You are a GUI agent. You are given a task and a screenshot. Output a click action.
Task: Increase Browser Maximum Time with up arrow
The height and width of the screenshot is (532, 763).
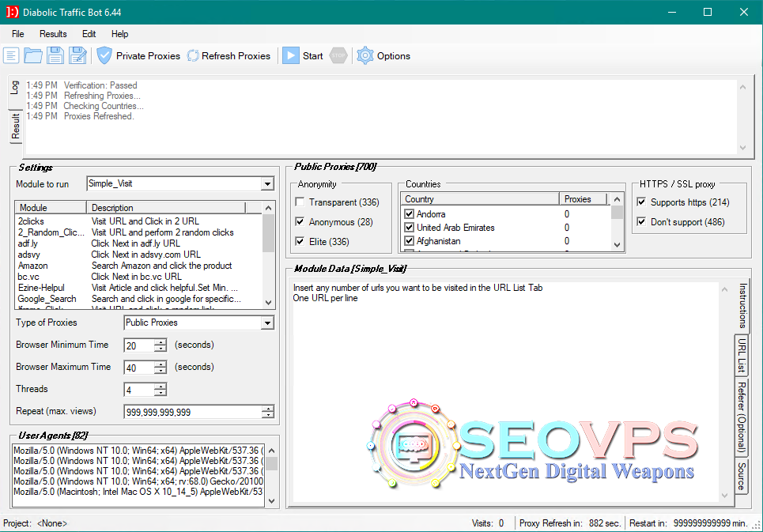click(160, 364)
